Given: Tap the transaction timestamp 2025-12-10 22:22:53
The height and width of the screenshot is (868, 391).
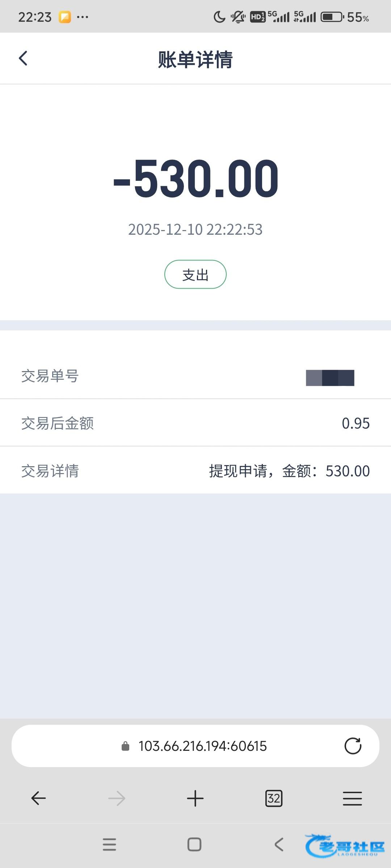Looking at the screenshot, I should point(195,229).
